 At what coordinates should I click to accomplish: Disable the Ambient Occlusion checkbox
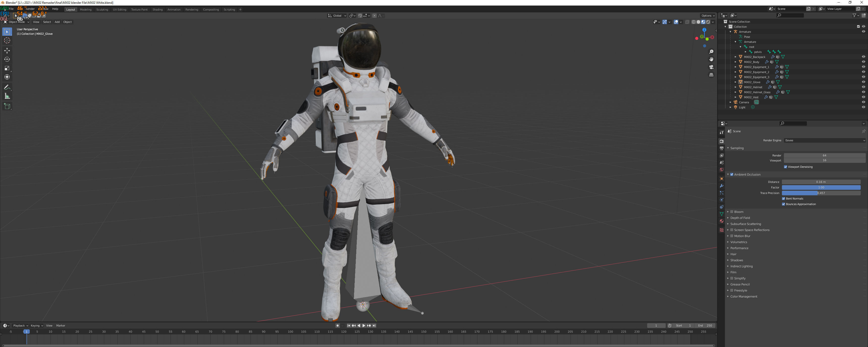[732, 175]
